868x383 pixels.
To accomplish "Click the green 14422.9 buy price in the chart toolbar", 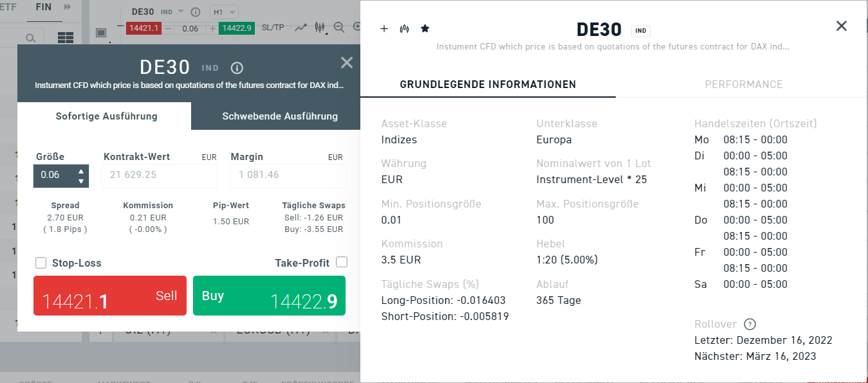I will [237, 28].
